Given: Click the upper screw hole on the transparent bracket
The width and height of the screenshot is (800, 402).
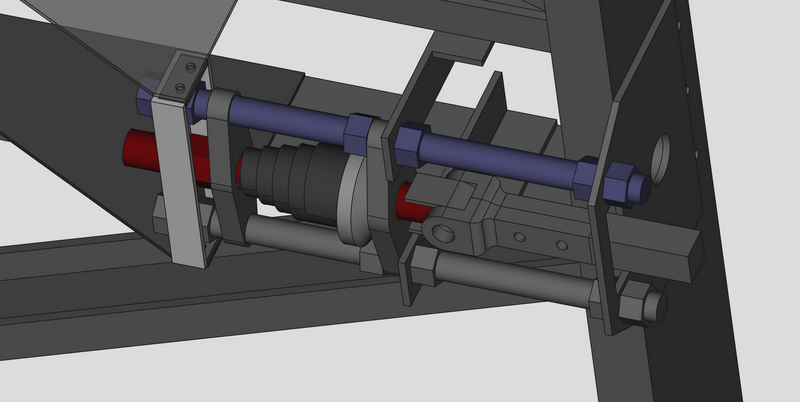Looking at the screenshot, I should click(x=190, y=66).
